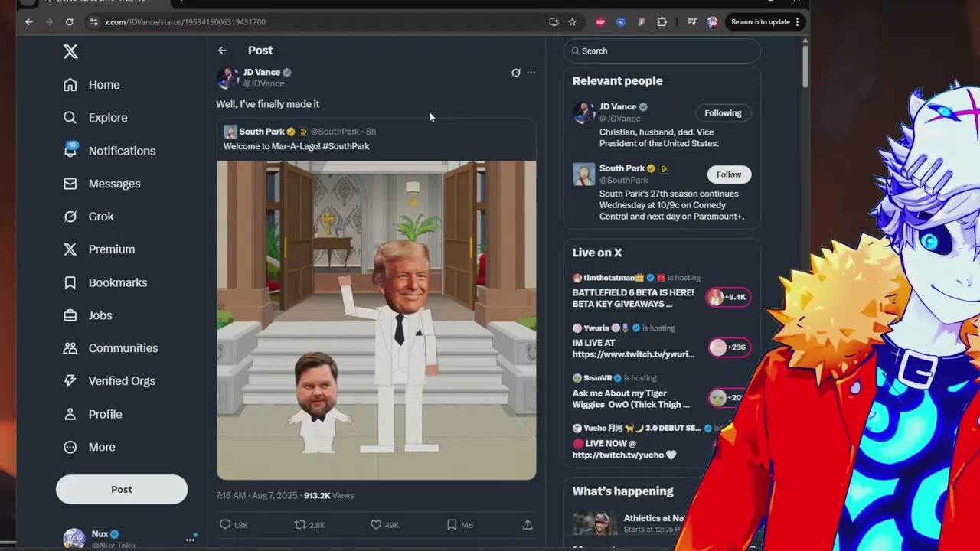Click the media control icon in the browser toolbar
The height and width of the screenshot is (551, 980).
click(x=692, y=22)
